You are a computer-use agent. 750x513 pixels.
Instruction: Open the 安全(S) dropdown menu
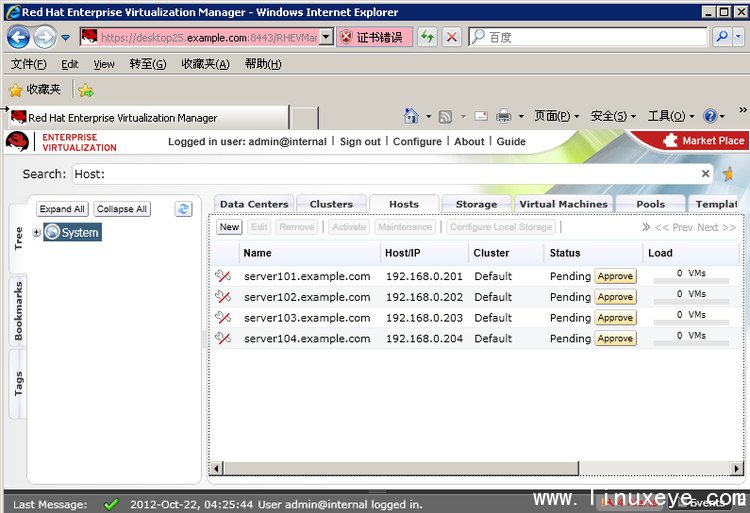click(x=613, y=116)
